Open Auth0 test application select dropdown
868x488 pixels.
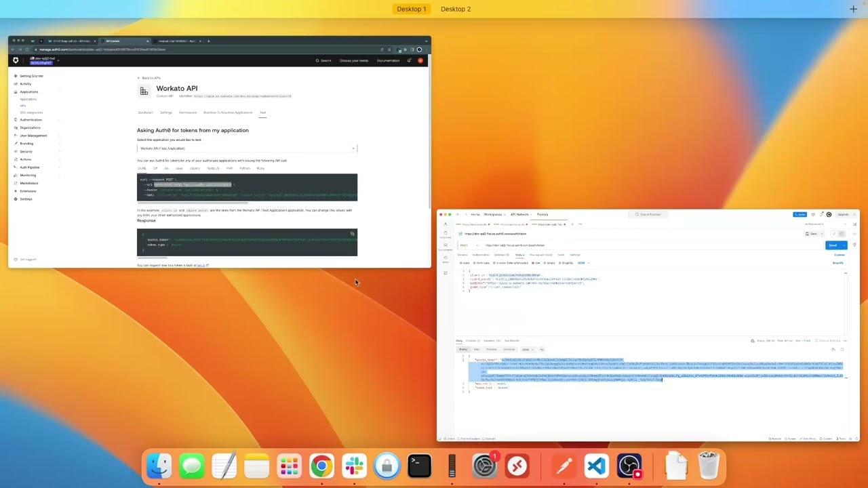click(247, 148)
